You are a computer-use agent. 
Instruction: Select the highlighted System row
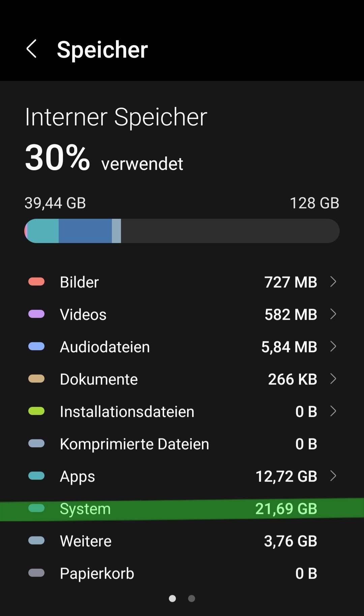click(x=182, y=509)
